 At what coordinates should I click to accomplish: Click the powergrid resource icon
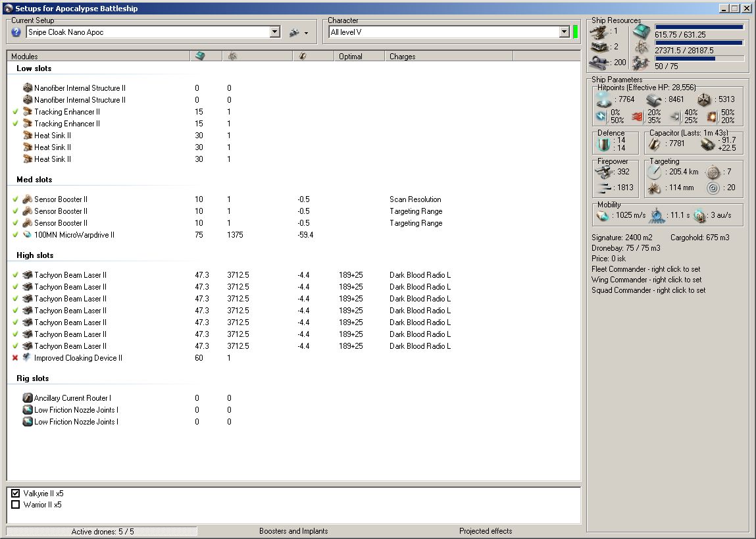(642, 47)
